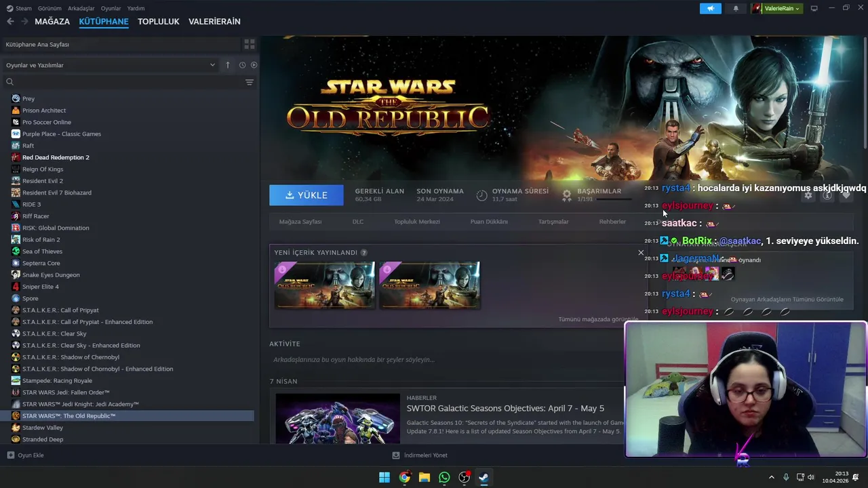Open the Yardım menu
Image resolution: width=868 pixels, height=488 pixels.
click(136, 8)
